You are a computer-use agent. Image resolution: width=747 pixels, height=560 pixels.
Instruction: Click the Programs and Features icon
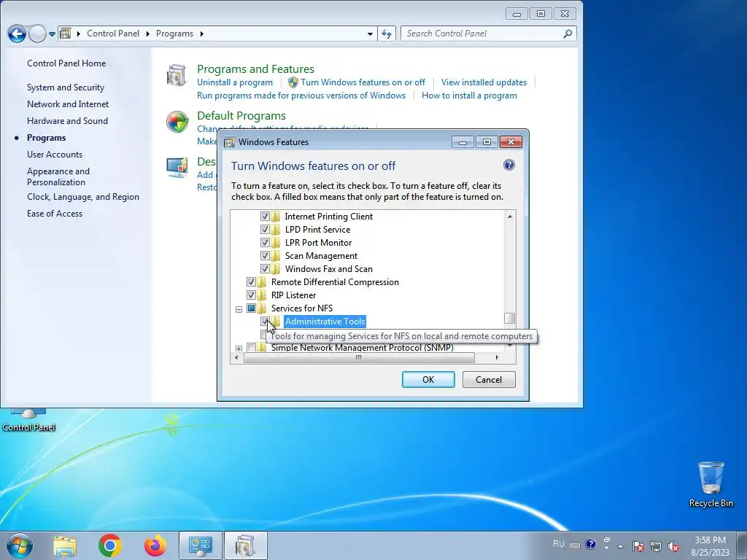pos(177,75)
